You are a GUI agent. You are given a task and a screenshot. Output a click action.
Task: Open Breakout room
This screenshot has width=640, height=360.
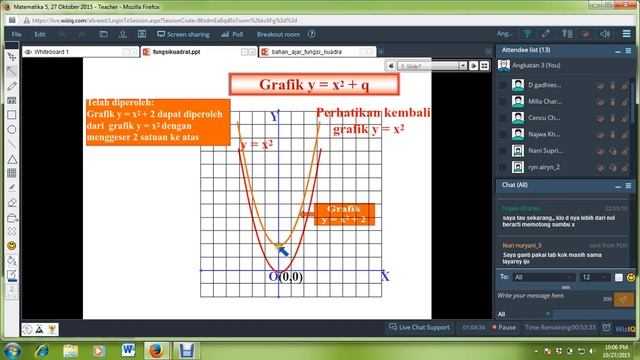pyautogui.click(x=278, y=34)
